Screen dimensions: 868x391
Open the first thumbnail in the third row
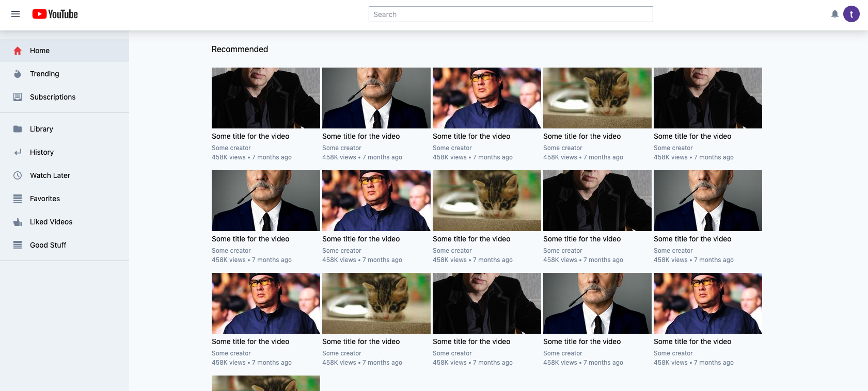[x=266, y=303]
